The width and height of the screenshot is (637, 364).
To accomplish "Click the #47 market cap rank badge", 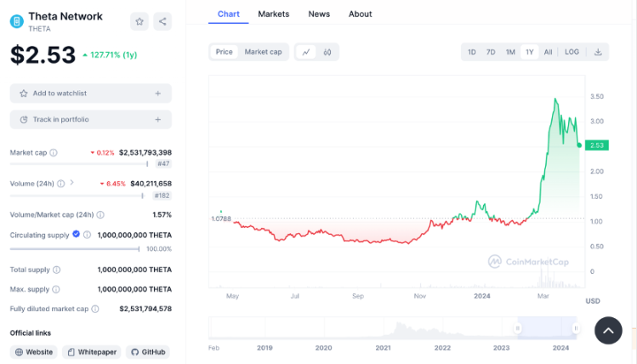I will pos(163,164).
